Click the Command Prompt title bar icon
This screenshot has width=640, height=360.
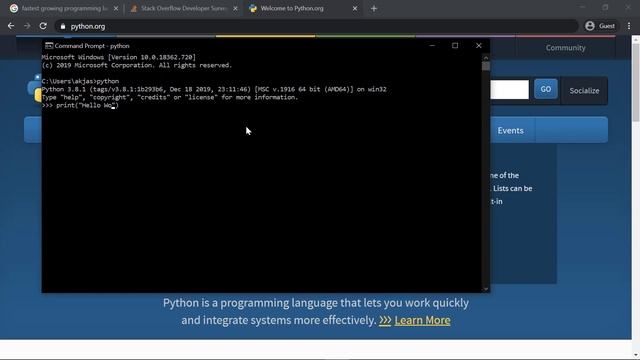point(49,46)
